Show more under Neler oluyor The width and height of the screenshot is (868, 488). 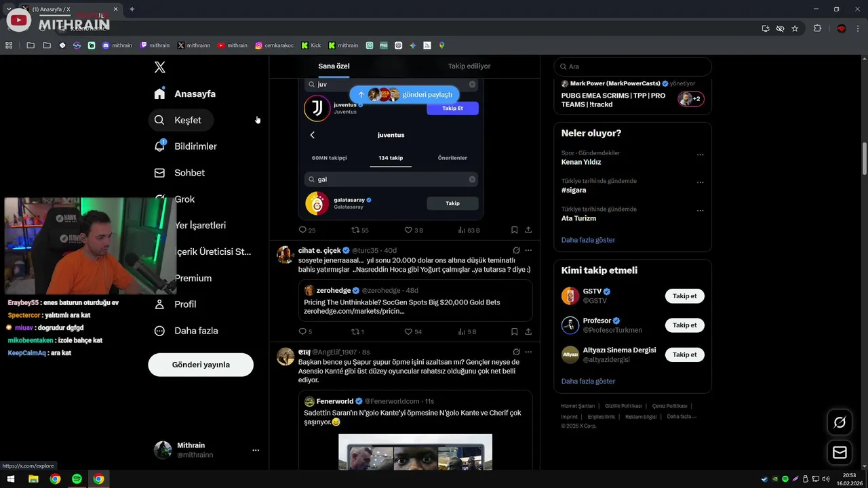tap(588, 240)
